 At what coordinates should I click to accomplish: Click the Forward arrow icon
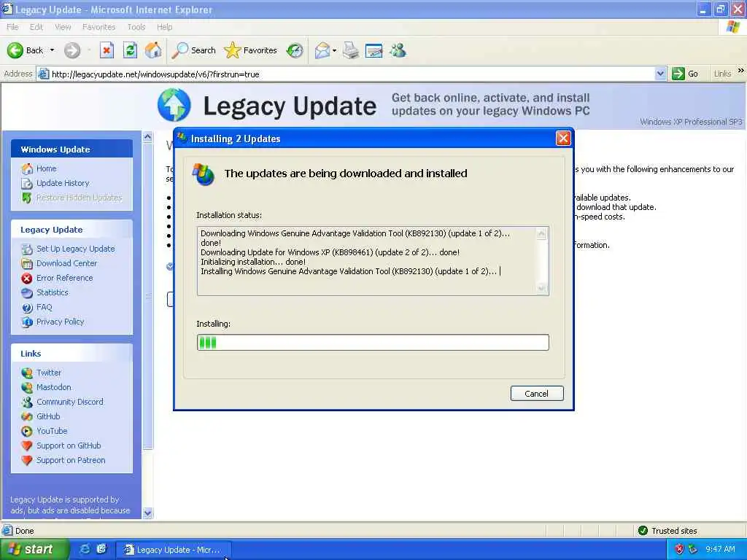[x=72, y=50]
